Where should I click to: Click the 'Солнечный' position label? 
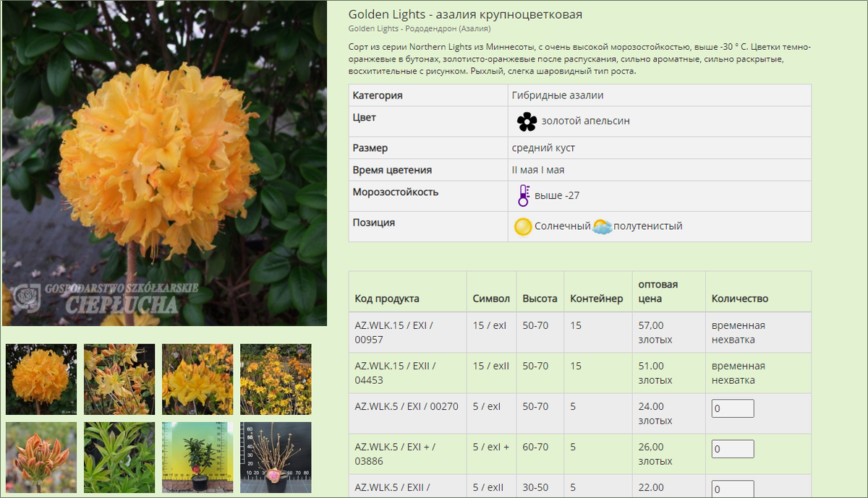click(x=563, y=226)
